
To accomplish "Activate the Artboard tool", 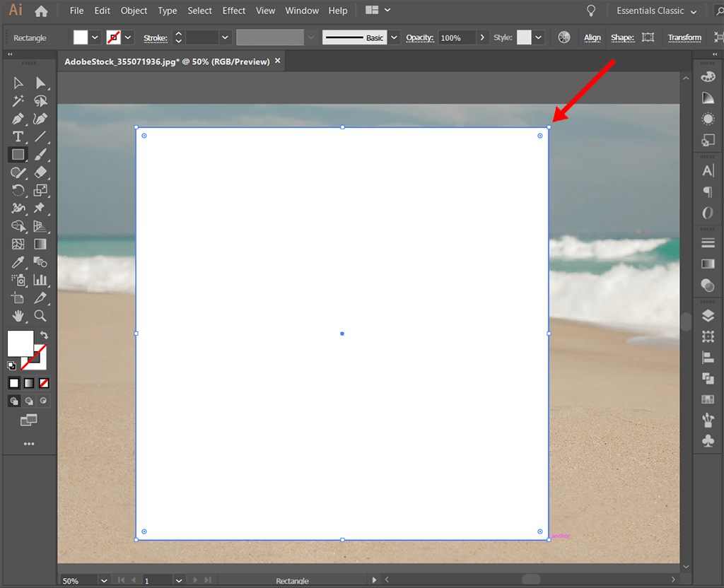I will 18,298.
